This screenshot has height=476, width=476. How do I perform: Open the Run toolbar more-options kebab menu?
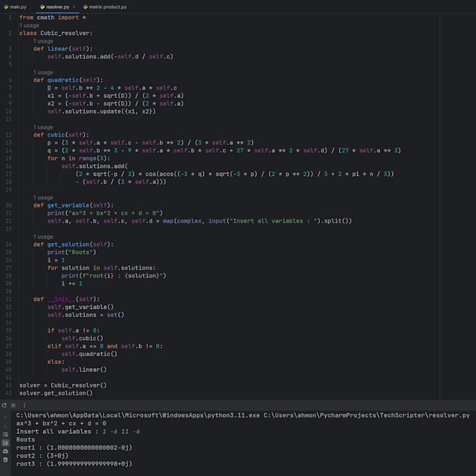point(24,405)
